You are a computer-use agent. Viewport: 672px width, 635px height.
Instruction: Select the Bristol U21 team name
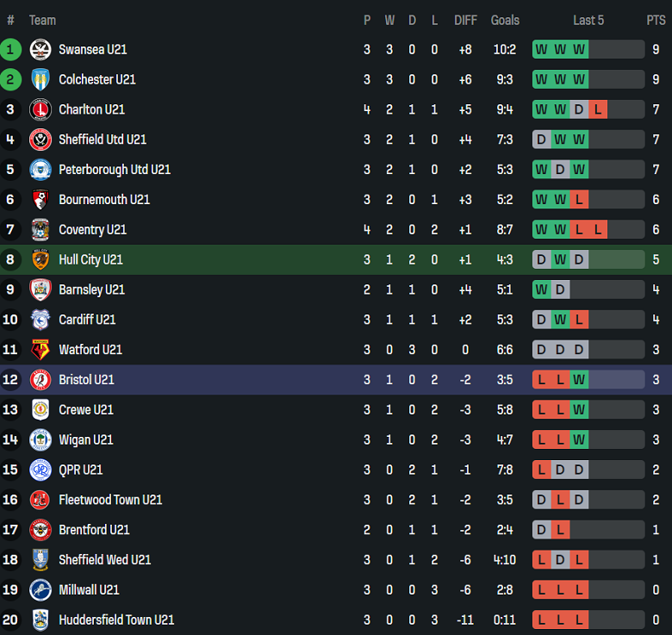point(86,380)
